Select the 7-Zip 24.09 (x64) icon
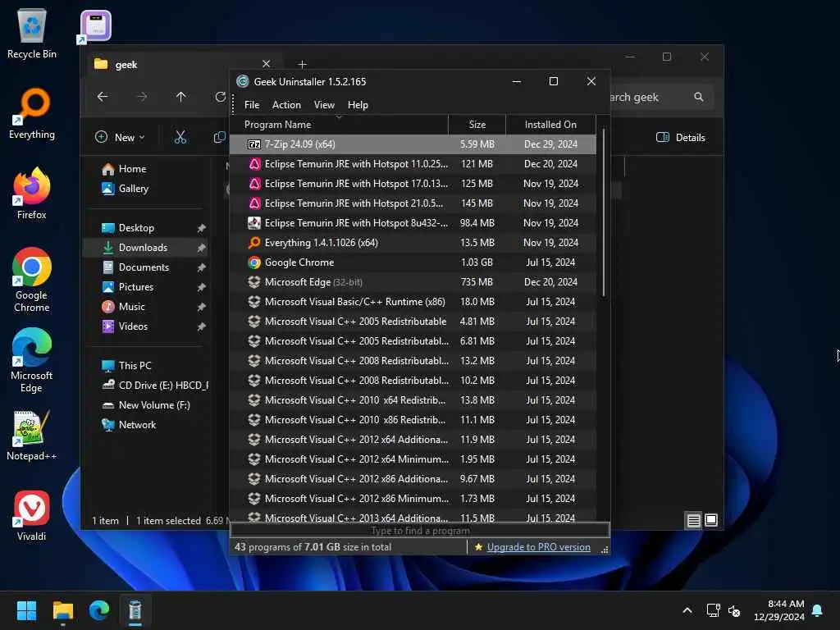The width and height of the screenshot is (840, 630). [254, 144]
